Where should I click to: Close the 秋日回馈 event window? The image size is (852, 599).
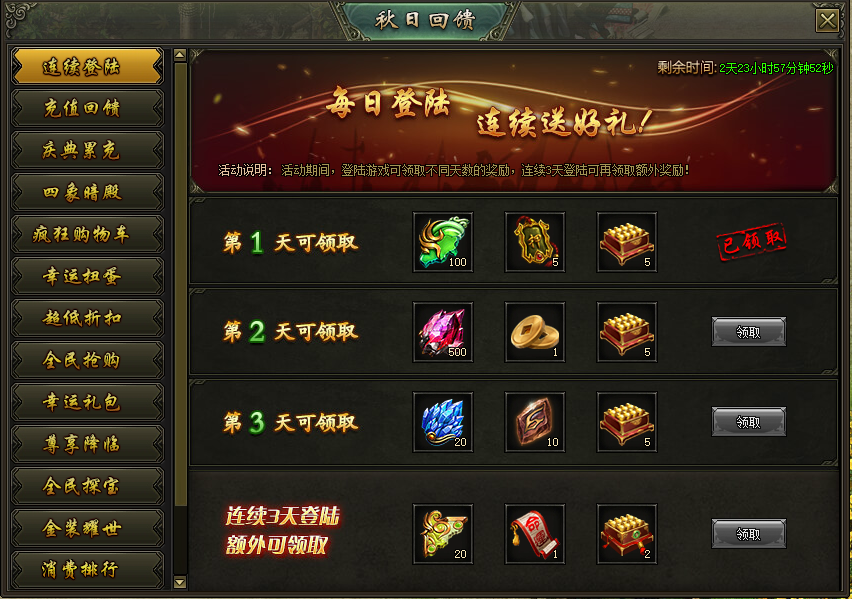pyautogui.click(x=827, y=21)
